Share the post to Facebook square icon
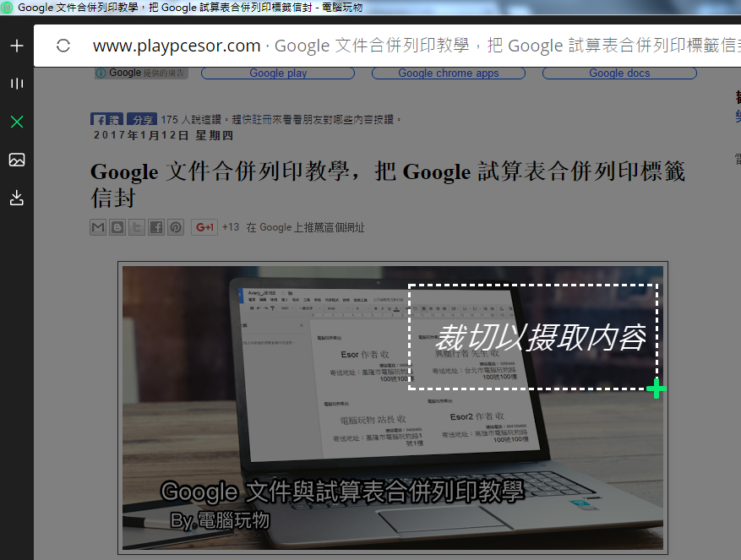Screen dimensions: 741x560 [x=156, y=227]
